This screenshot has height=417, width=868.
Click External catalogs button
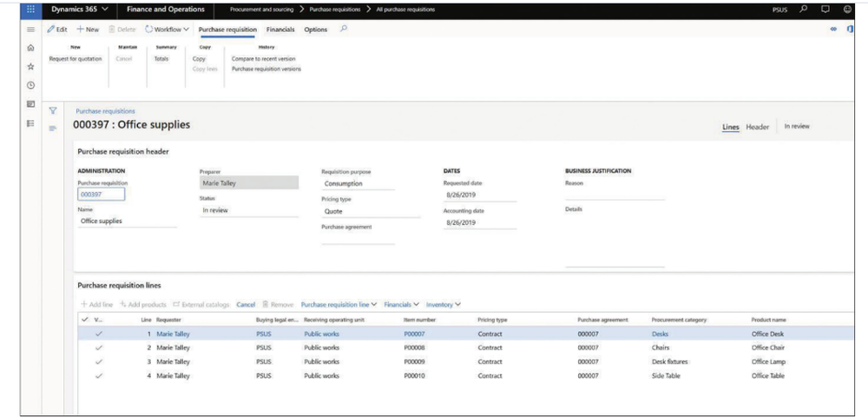coord(201,305)
